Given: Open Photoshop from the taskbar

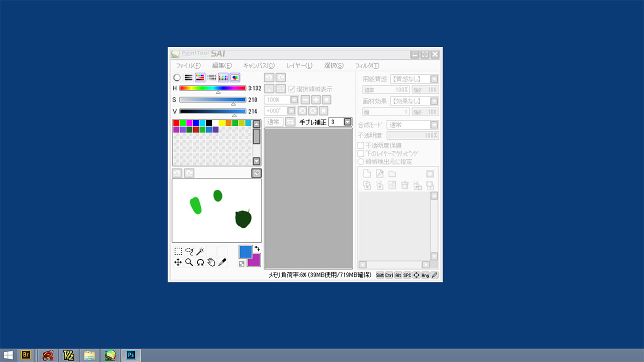Looking at the screenshot, I should [131, 355].
